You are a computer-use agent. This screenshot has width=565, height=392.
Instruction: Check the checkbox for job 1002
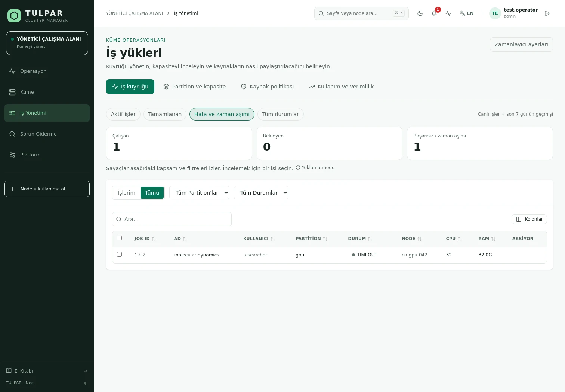point(120,255)
